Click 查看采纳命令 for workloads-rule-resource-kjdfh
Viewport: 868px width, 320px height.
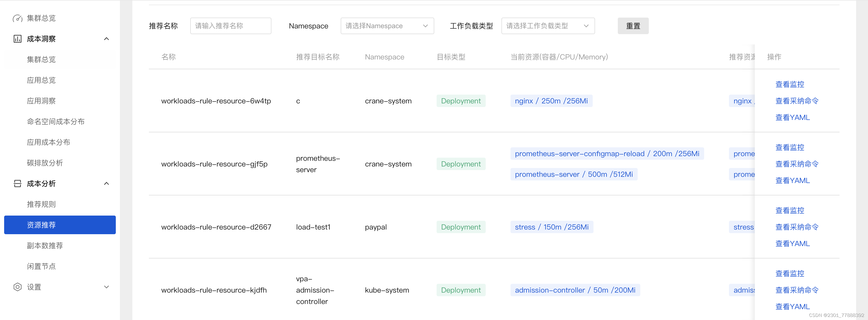coord(797,290)
